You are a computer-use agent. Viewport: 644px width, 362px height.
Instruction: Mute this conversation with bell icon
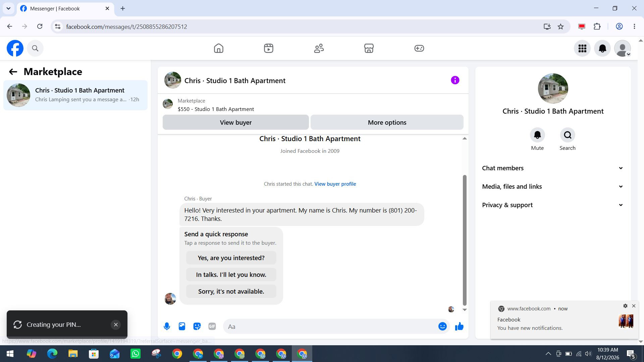[537, 135]
